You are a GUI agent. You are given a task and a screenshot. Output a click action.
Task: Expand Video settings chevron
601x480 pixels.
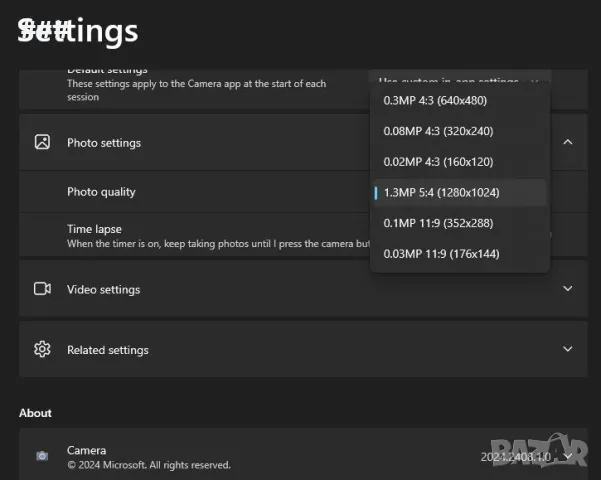pos(568,289)
